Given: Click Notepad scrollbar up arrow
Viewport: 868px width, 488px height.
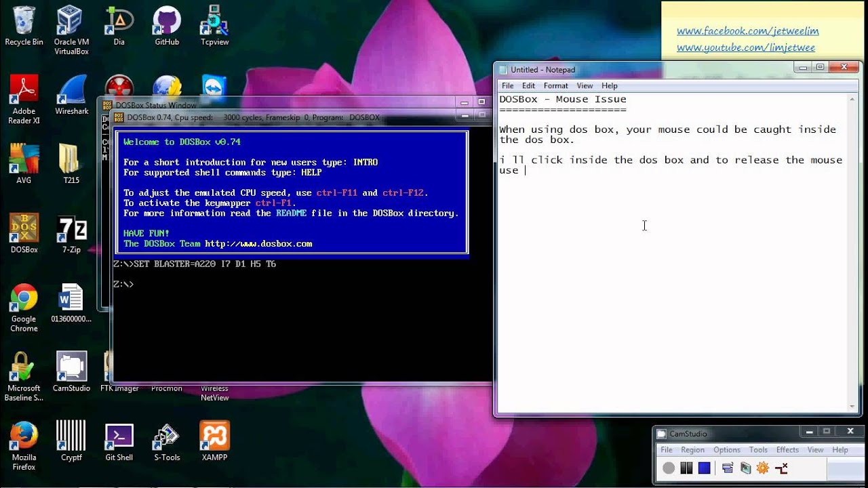Looking at the screenshot, I should pos(853,100).
